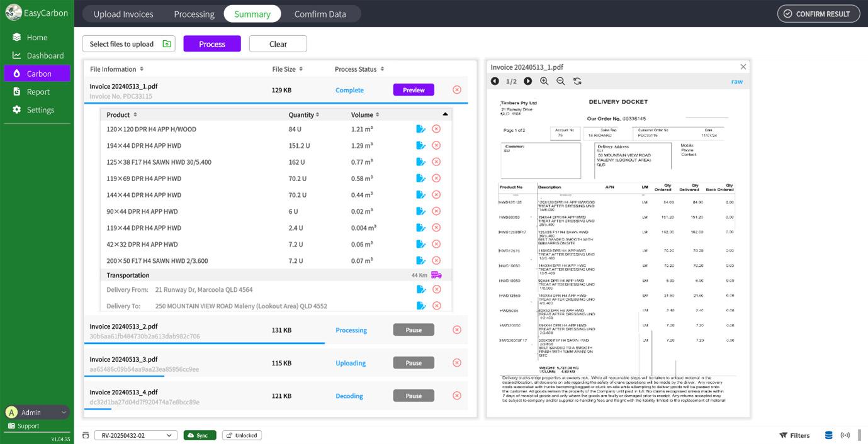Image resolution: width=868 pixels, height=444 pixels.
Task: Collapse the product list with the triangle
Action: click(x=445, y=114)
